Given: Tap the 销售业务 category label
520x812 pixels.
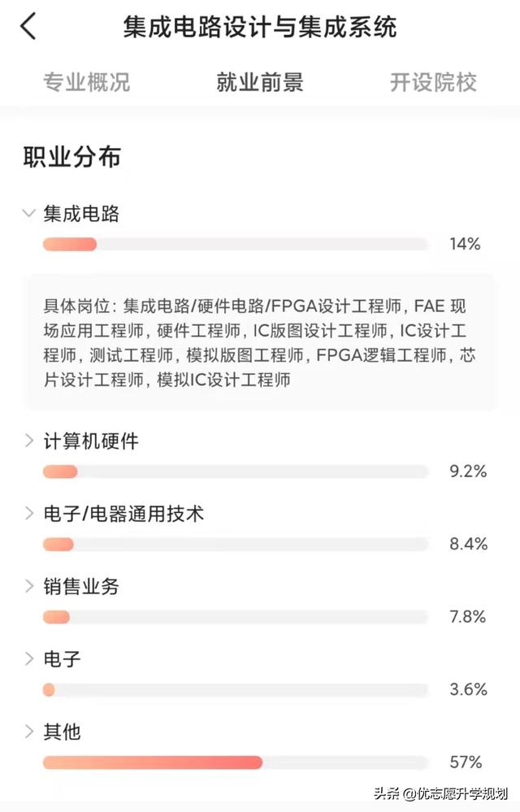Looking at the screenshot, I should 81,586.
